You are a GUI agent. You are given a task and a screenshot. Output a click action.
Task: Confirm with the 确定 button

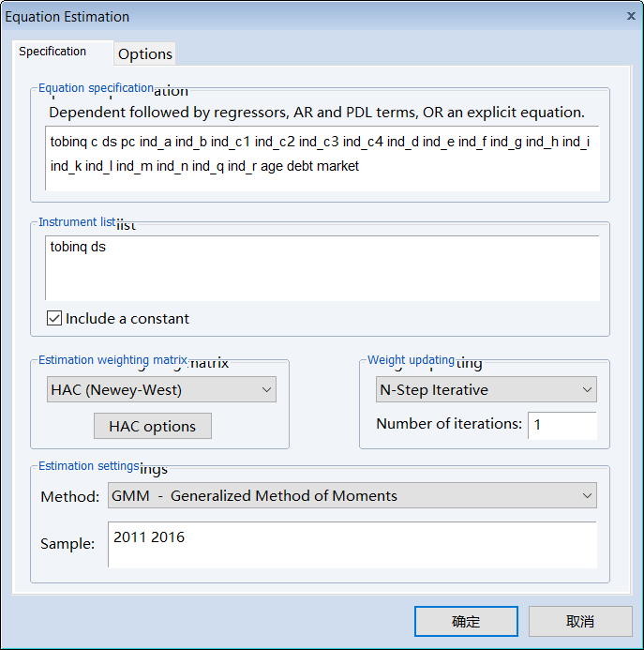[x=466, y=621]
